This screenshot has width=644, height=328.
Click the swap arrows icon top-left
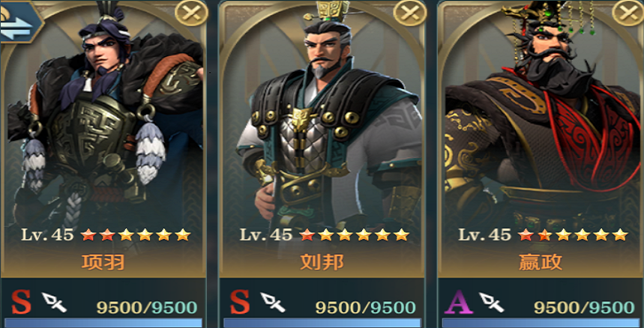point(19,22)
